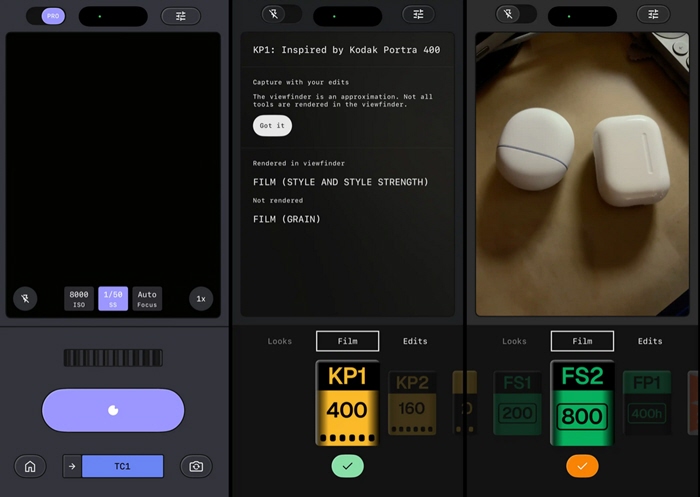The height and width of the screenshot is (497, 700).
Task: Select the Auto Focus control
Action: point(147,299)
